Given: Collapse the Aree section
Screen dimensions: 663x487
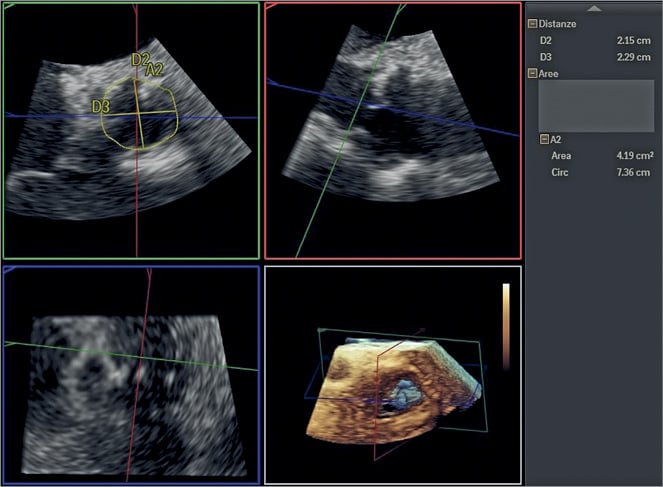Looking at the screenshot, I should click(532, 73).
